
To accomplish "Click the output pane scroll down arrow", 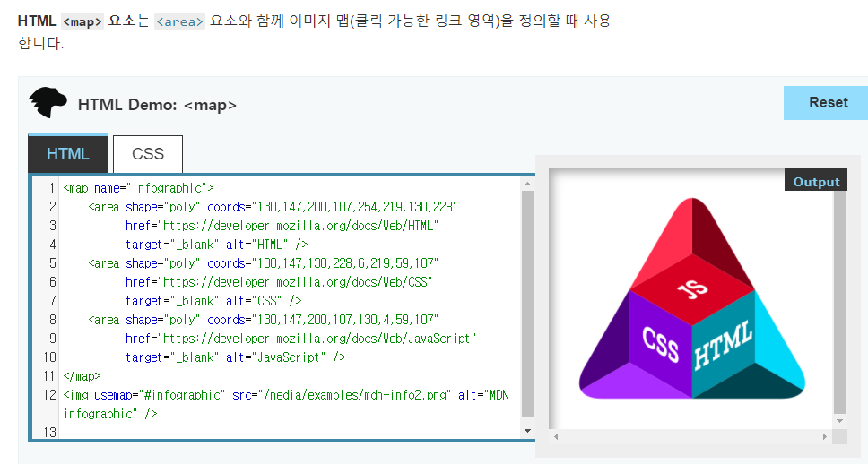I will pos(840,421).
